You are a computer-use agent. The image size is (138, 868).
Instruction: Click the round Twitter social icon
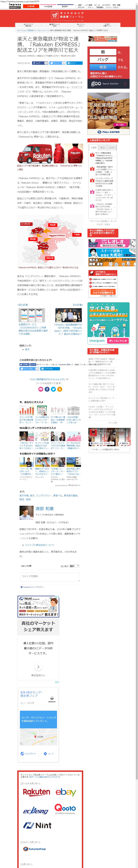coord(53,389)
